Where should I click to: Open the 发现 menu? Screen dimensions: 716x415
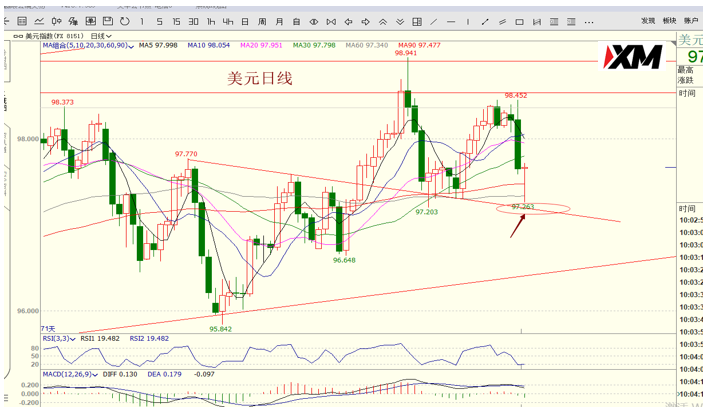click(x=648, y=21)
